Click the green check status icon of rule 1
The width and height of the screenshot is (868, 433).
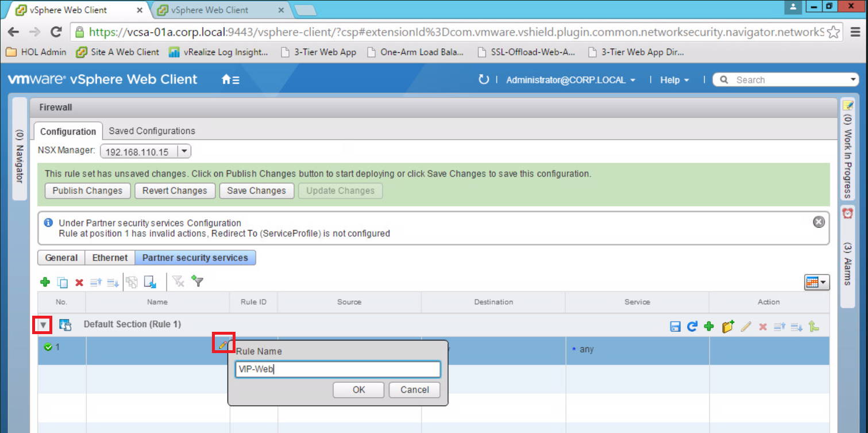coord(48,347)
